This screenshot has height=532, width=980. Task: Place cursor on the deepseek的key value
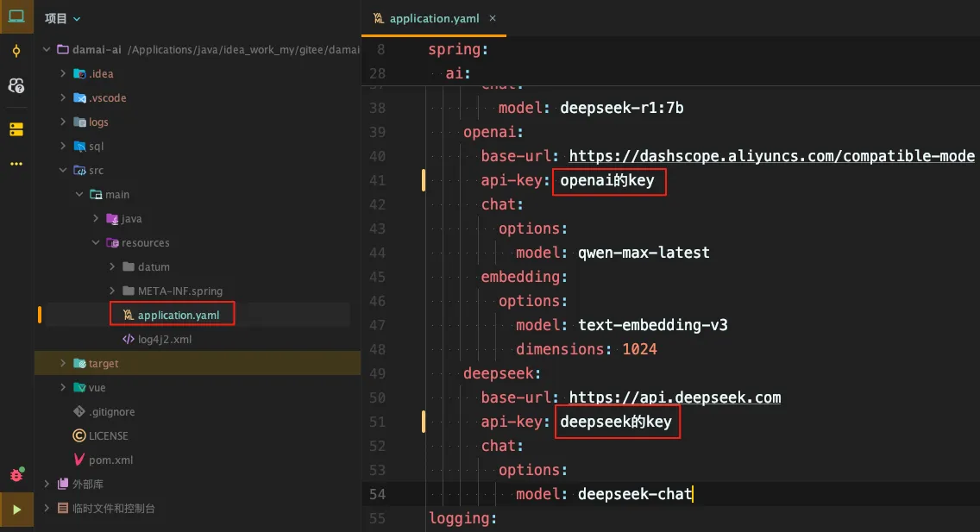616,422
